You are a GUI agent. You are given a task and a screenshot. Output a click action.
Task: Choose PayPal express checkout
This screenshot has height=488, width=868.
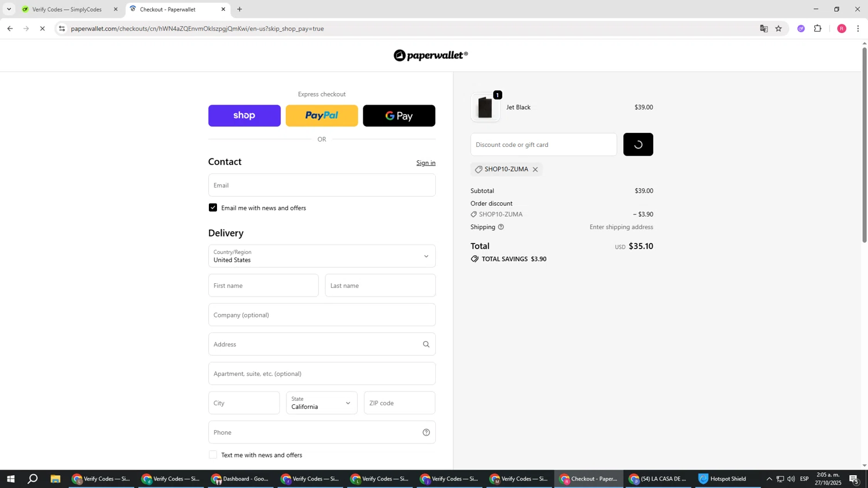coord(322,116)
